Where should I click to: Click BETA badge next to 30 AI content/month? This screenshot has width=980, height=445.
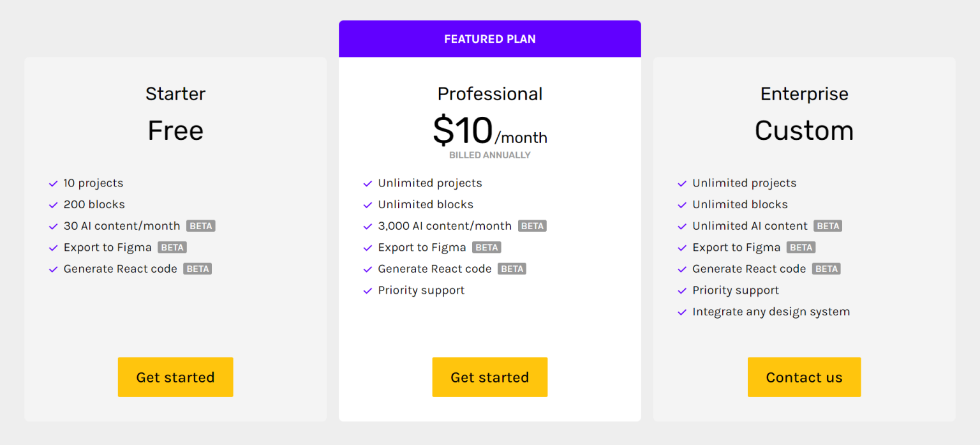point(200,226)
